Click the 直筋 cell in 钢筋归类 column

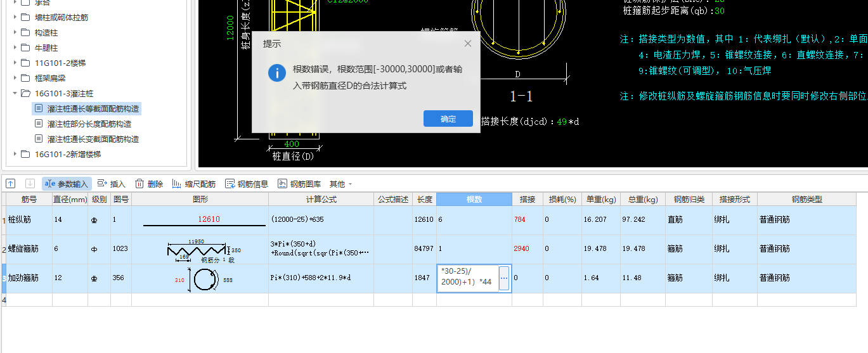pos(689,220)
